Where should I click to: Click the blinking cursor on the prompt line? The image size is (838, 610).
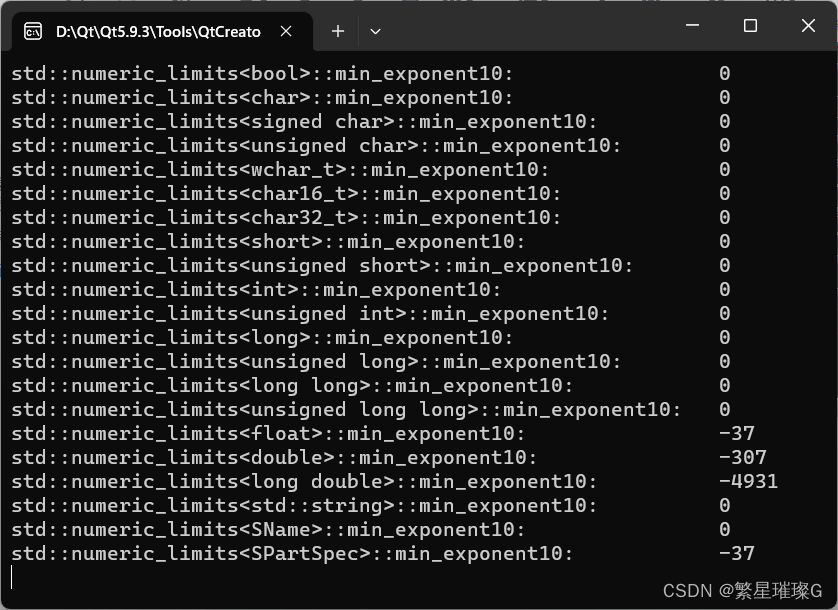click(x=12, y=577)
